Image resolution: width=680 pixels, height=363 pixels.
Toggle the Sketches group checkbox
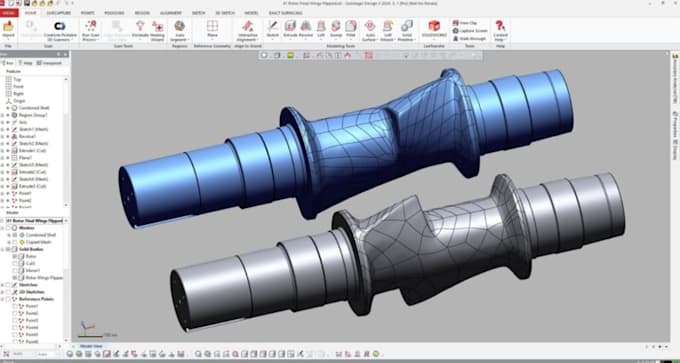click(9, 285)
